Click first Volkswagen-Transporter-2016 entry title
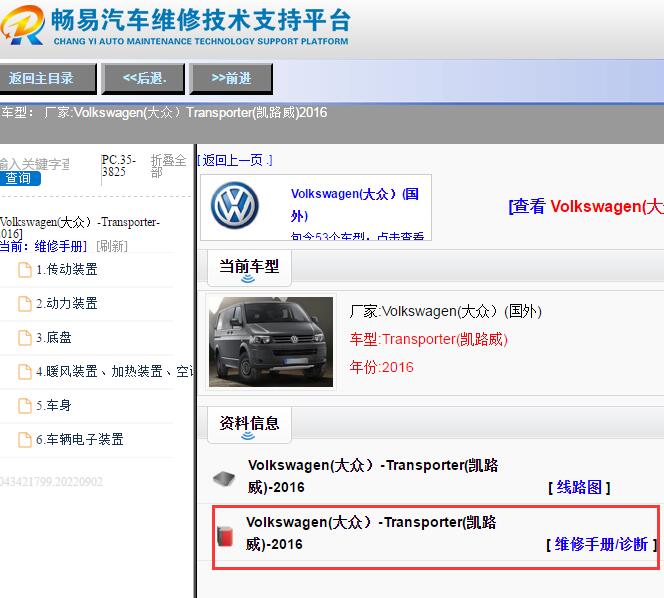Screen dimensions: 664x598 (x=373, y=476)
